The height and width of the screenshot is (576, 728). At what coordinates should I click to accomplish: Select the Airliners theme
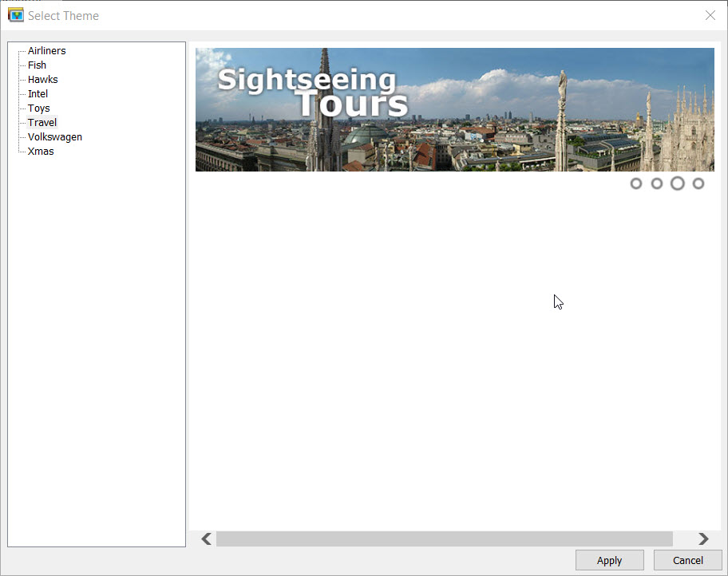pyautogui.click(x=46, y=50)
